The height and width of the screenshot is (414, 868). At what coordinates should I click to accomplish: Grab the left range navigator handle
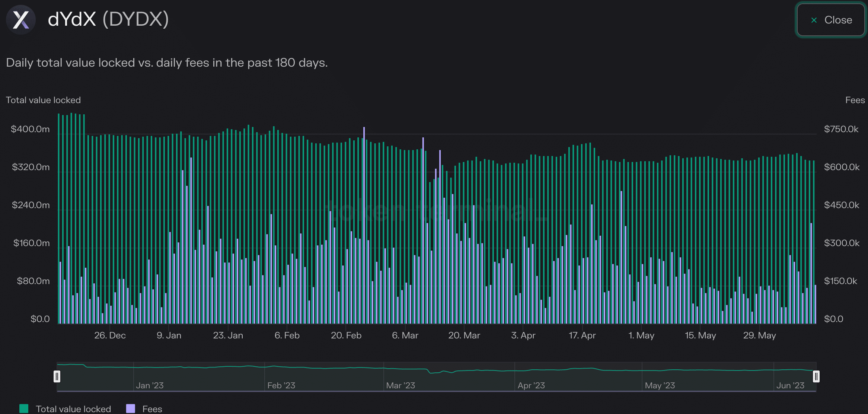[57, 376]
